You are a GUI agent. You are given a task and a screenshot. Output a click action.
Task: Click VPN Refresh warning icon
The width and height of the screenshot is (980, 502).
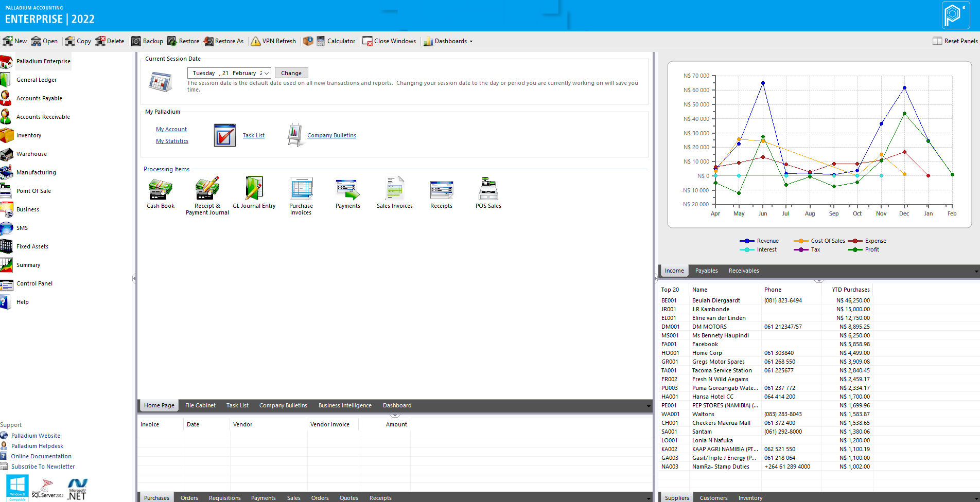[256, 41]
